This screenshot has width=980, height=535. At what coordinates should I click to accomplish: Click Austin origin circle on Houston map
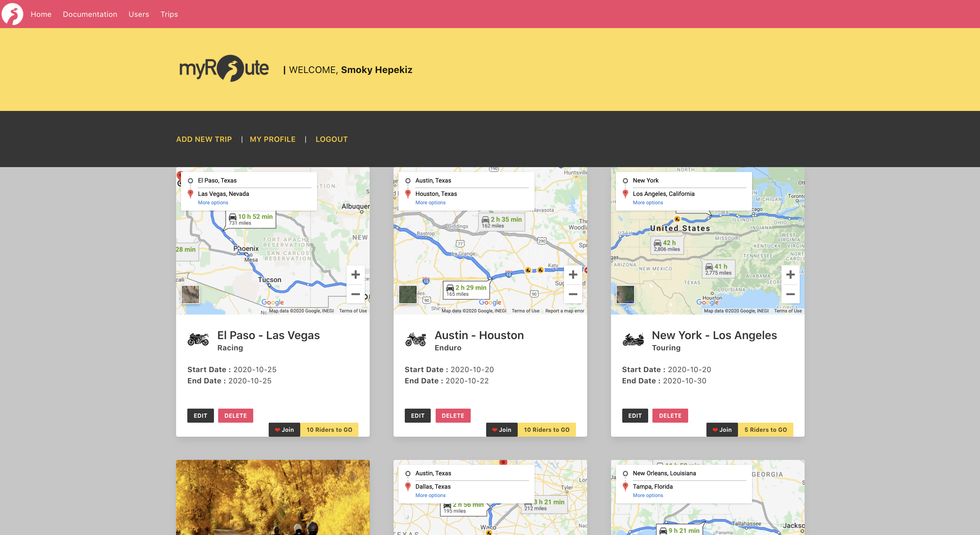(x=408, y=181)
